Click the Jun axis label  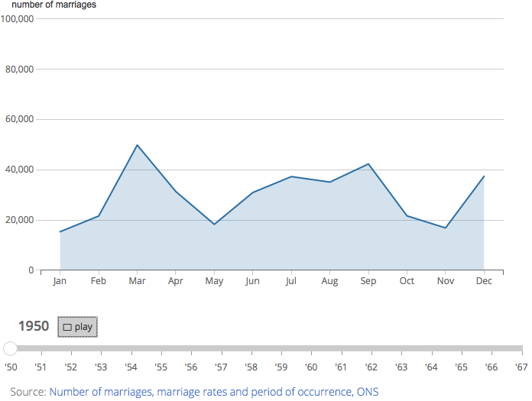(252, 281)
